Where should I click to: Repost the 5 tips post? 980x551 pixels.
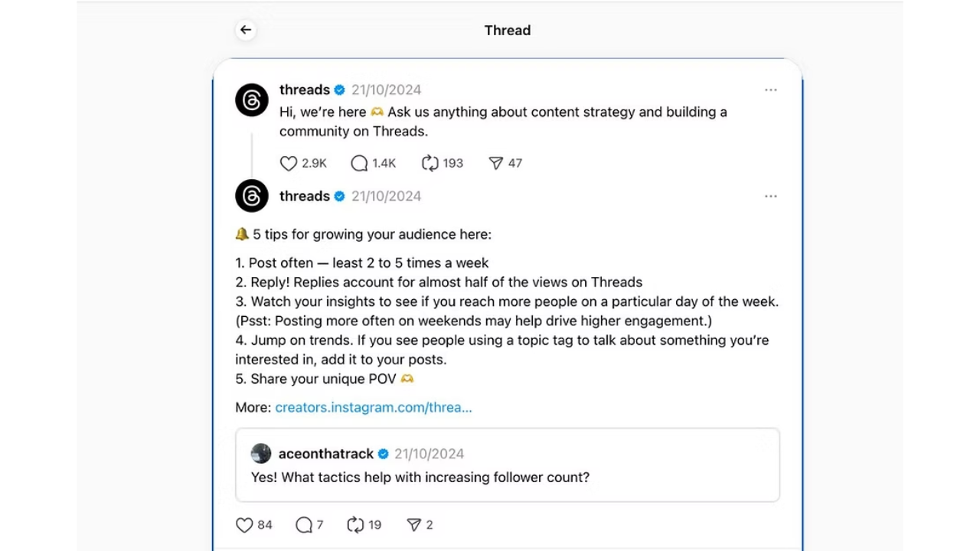[355, 525]
